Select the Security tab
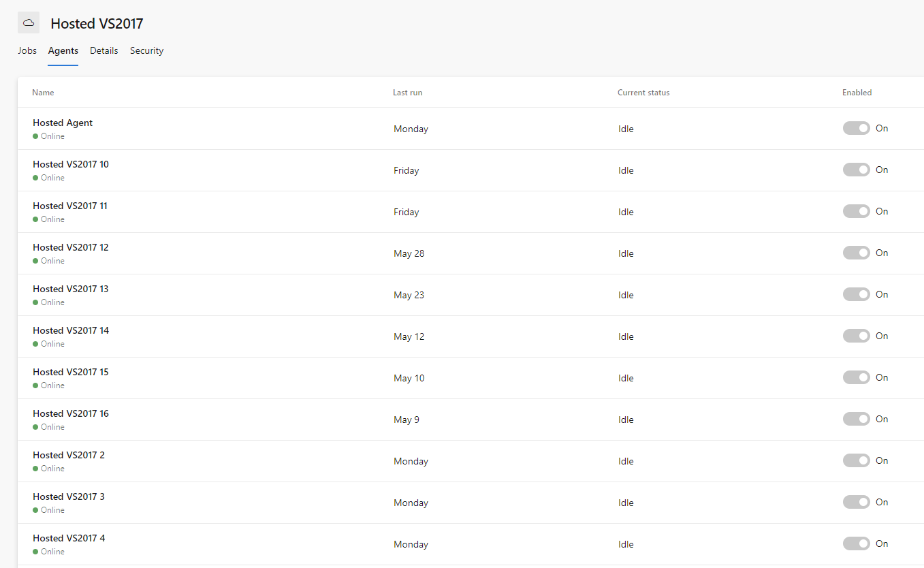The image size is (924, 568). click(x=146, y=50)
